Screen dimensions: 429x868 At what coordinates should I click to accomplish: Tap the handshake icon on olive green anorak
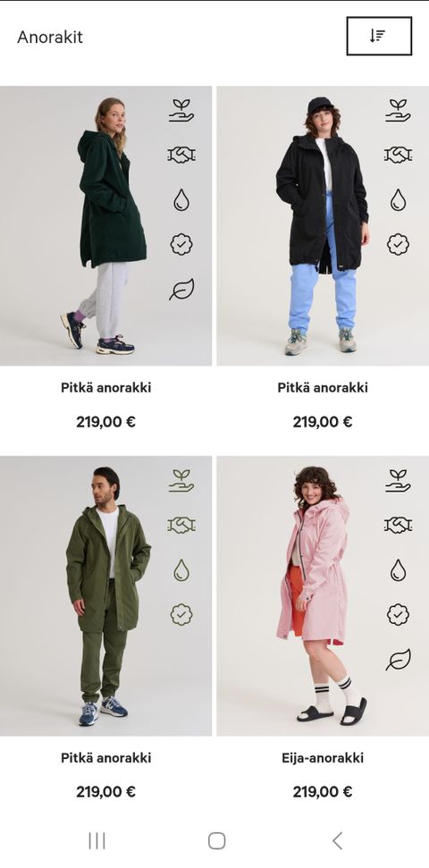coord(181,525)
